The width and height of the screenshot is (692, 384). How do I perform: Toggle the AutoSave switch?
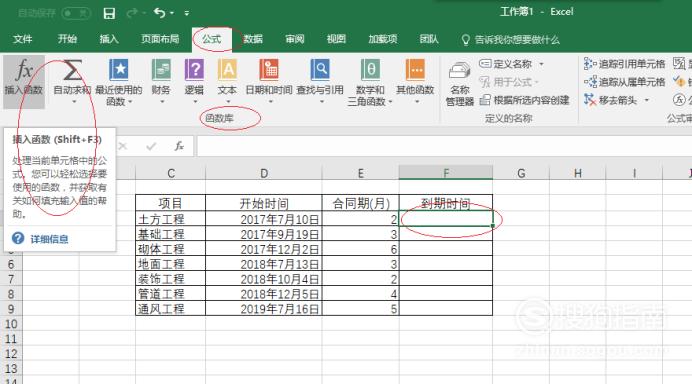[x=76, y=13]
